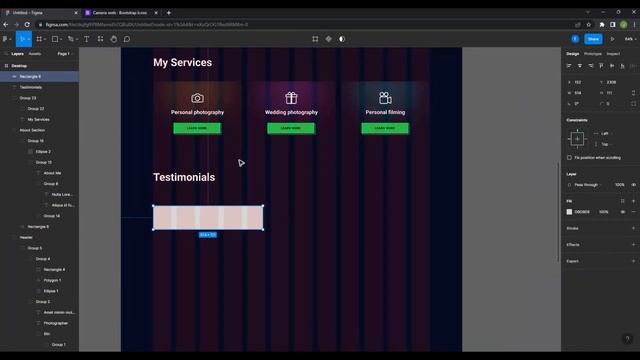The height and width of the screenshot is (360, 640).
Task: Click Align vertical centers icon
Action: pyautogui.click(x=612, y=66)
